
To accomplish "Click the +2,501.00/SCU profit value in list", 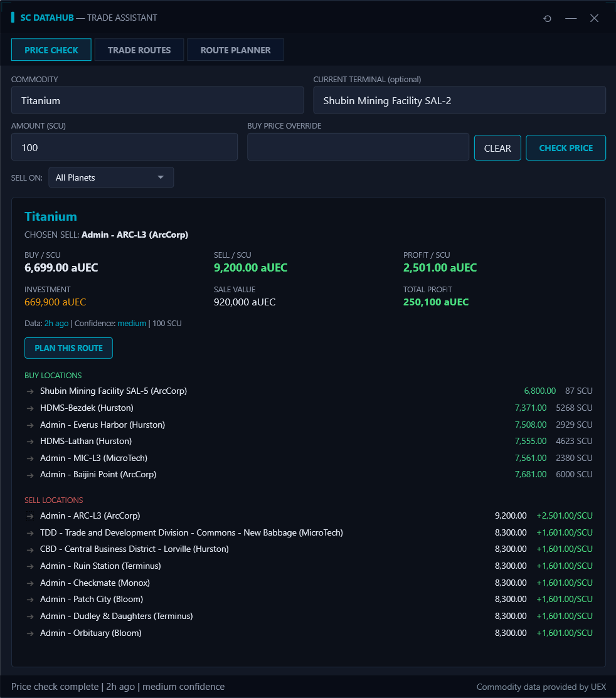I will coord(565,516).
